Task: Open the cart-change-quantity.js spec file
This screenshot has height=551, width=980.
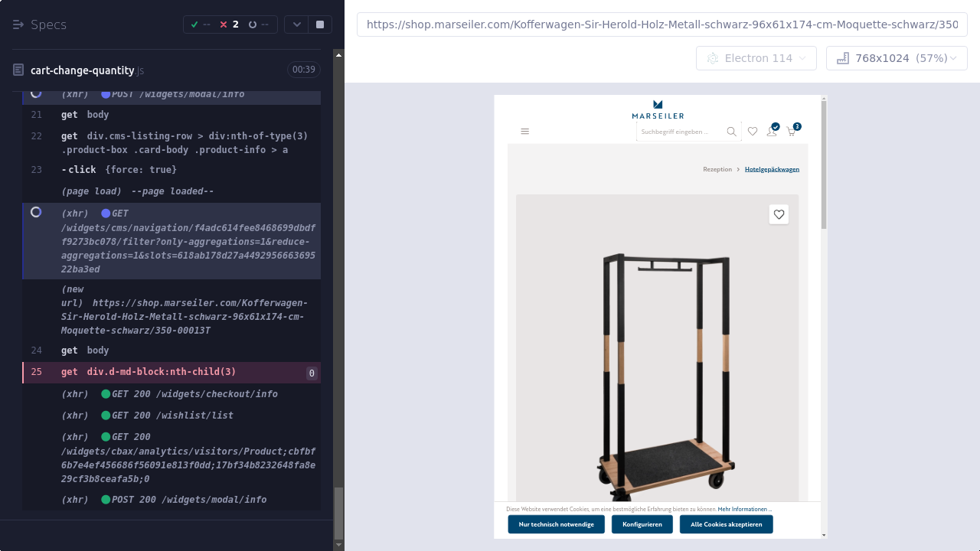Action: (83, 70)
